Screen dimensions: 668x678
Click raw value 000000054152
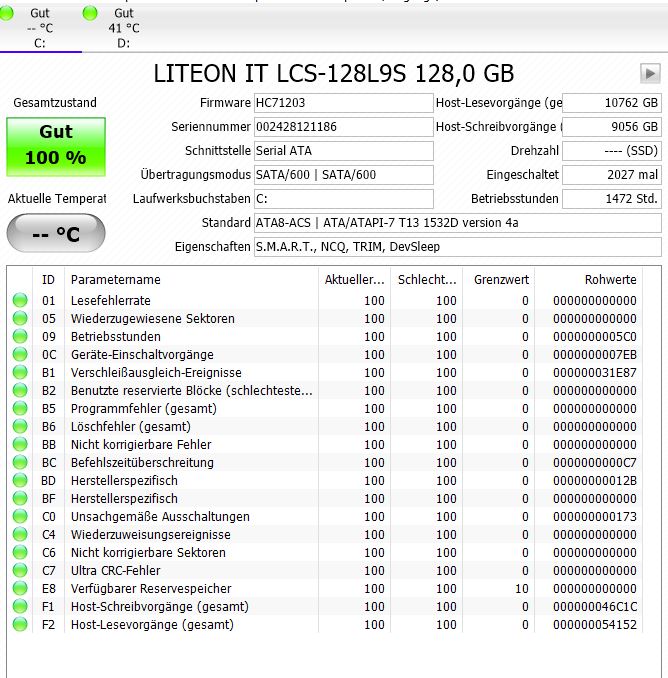(x=594, y=625)
